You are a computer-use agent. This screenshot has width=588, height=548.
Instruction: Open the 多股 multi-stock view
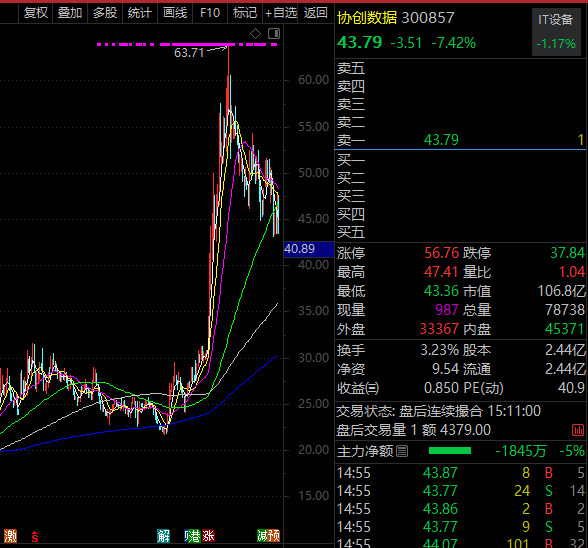(x=105, y=13)
